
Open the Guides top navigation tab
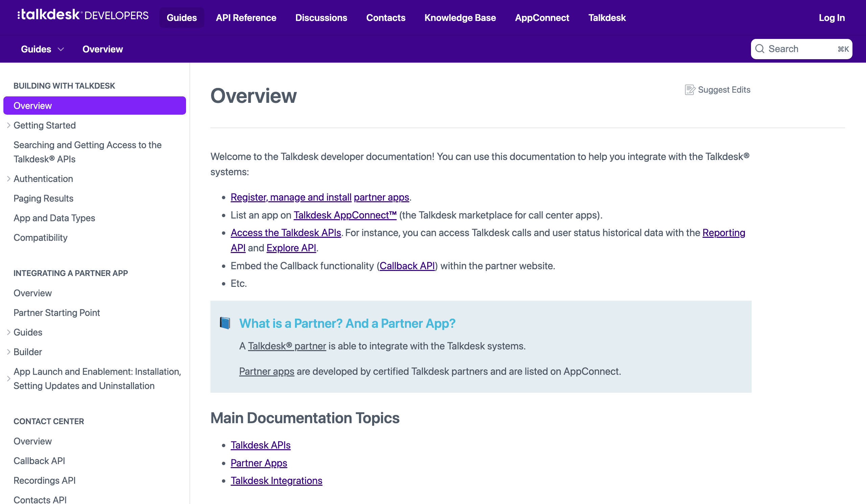(x=182, y=18)
